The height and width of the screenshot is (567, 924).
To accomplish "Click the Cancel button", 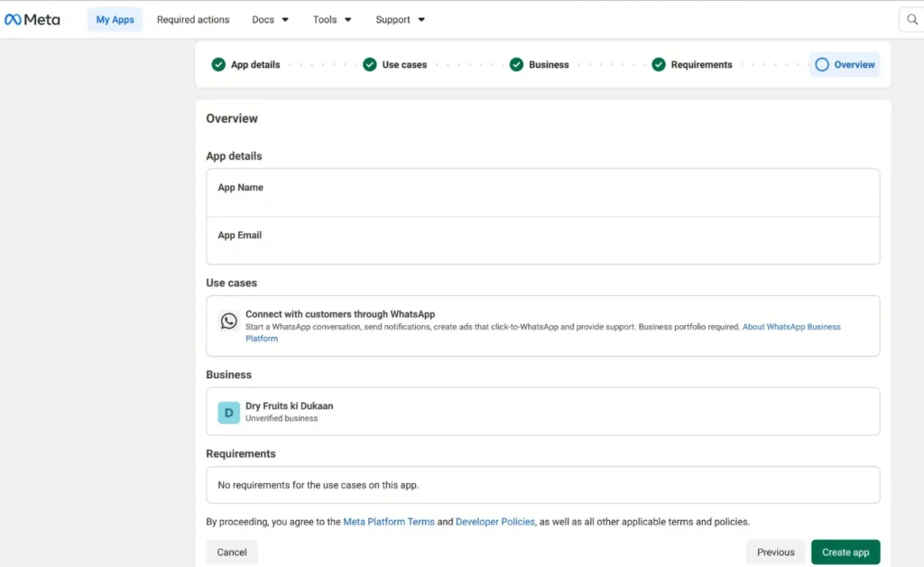I will point(232,553).
